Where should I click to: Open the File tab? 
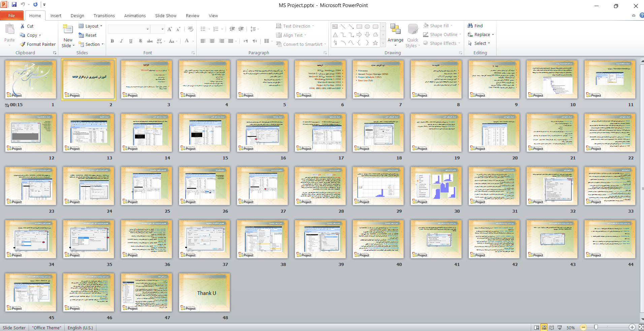12,16
